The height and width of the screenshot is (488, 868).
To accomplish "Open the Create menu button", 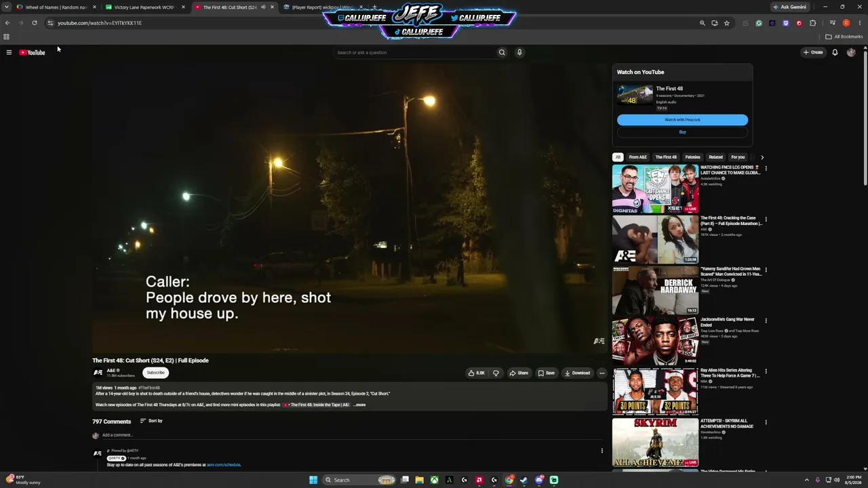I will click(813, 52).
